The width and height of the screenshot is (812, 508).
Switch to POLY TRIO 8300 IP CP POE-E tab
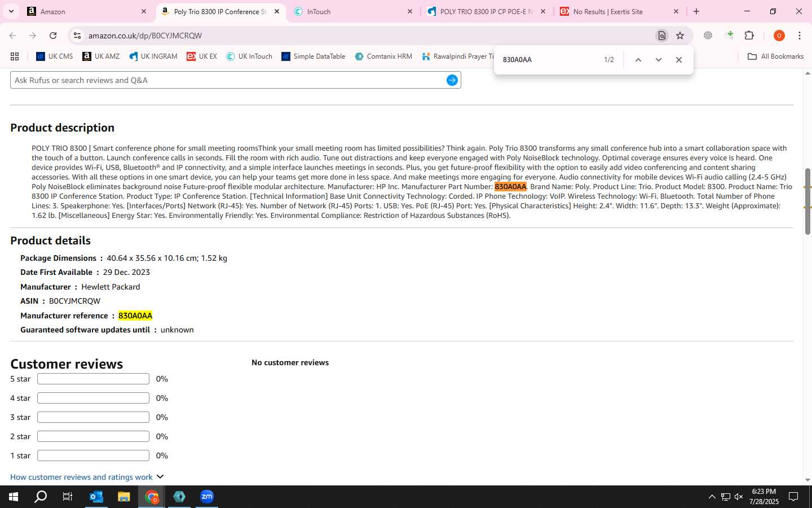tap(487, 11)
